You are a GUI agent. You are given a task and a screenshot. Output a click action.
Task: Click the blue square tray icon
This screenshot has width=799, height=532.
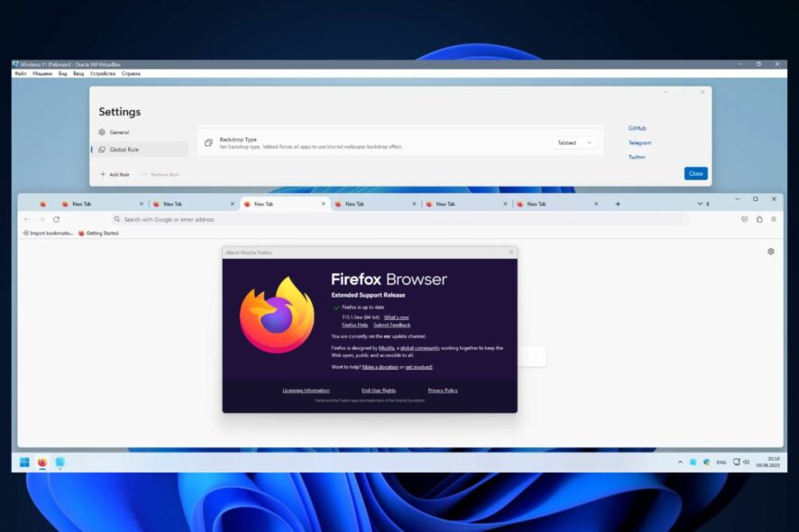pyautogui.click(x=693, y=463)
